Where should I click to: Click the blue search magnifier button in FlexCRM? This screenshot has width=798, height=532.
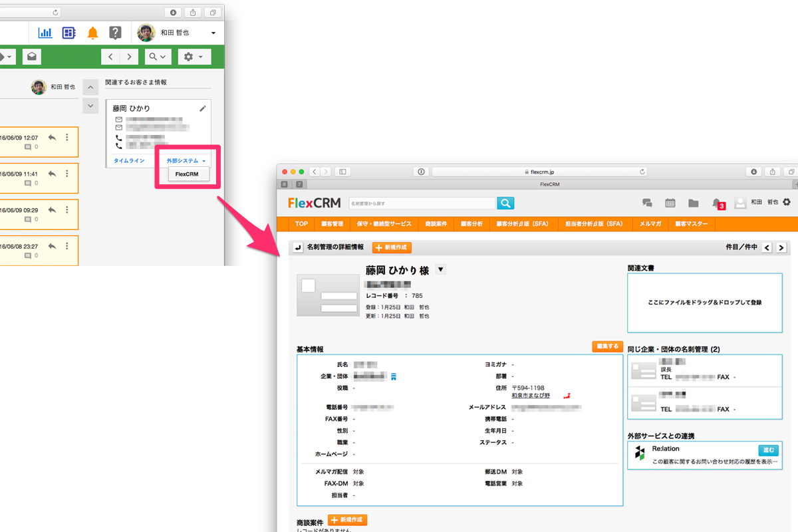click(505, 203)
